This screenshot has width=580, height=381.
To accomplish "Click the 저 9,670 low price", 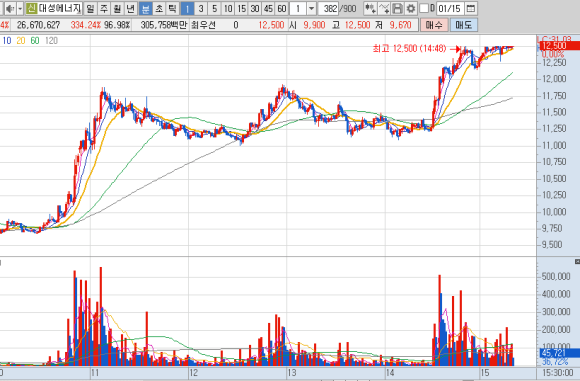I will tap(393, 25).
